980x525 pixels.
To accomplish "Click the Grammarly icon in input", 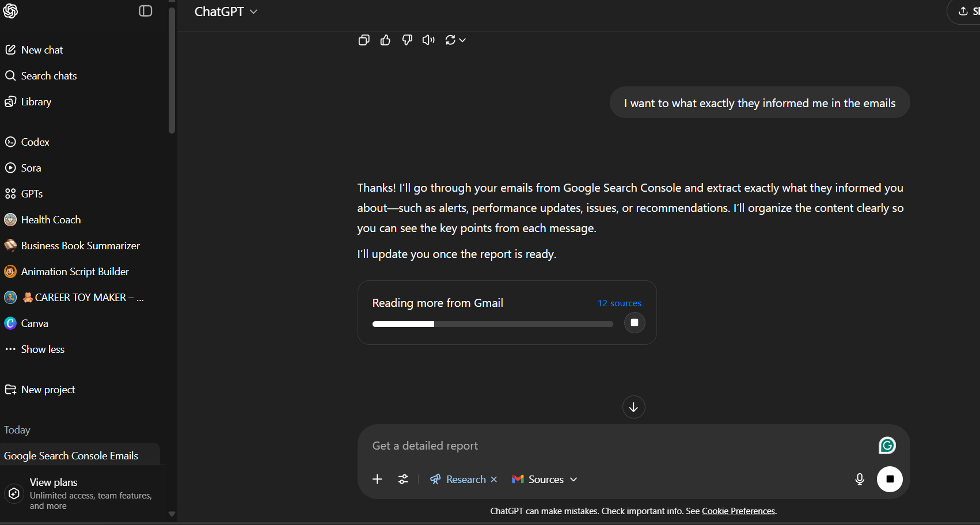I will [x=887, y=446].
